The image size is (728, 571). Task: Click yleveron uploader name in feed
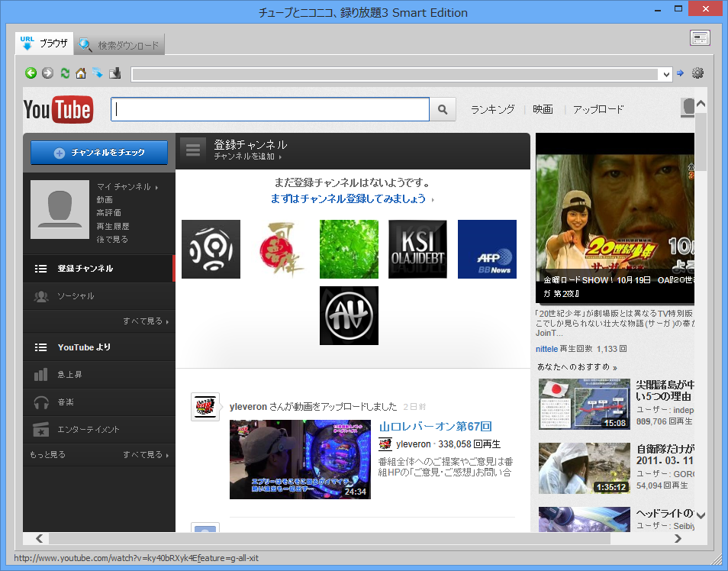click(x=248, y=407)
